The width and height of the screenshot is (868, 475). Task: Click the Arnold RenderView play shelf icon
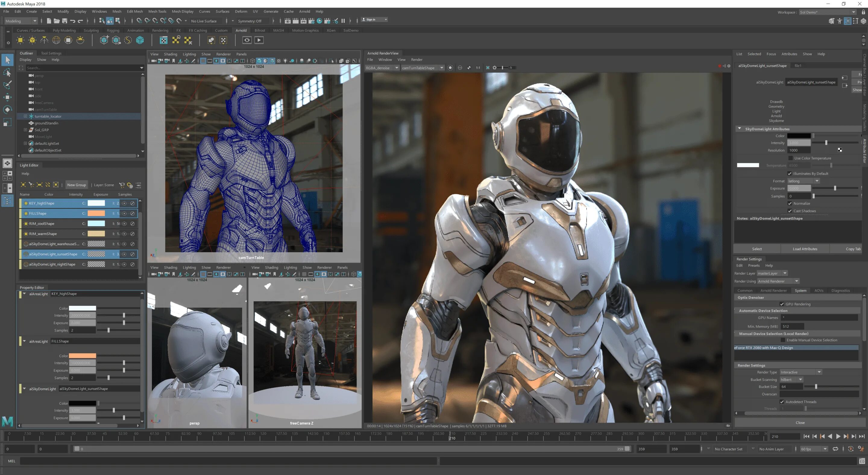coord(259,40)
